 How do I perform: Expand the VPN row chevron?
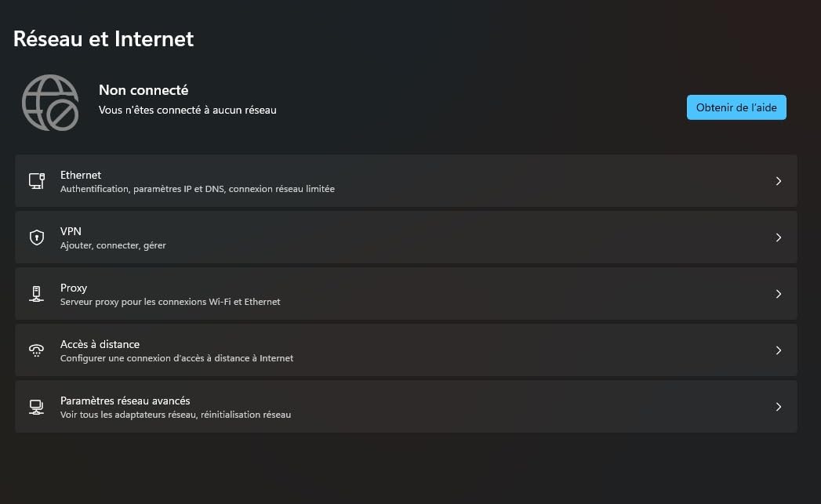point(779,237)
